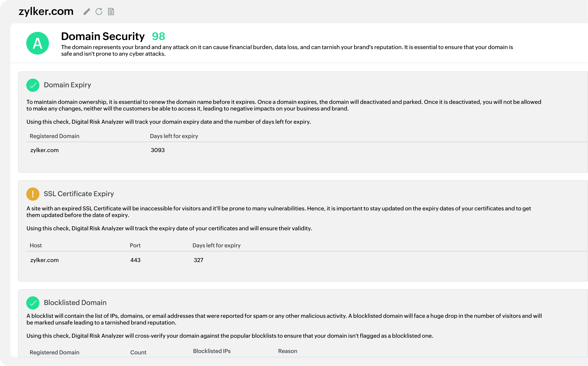Click the green checkmark beside Blocklisted Domain
Screen dimensions: 588x366
tap(33, 303)
